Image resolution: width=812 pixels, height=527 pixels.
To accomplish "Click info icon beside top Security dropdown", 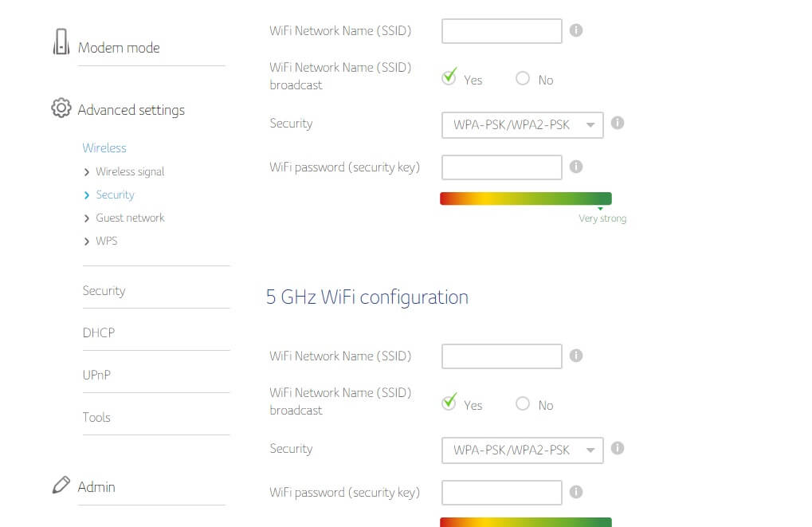I will pyautogui.click(x=617, y=124).
